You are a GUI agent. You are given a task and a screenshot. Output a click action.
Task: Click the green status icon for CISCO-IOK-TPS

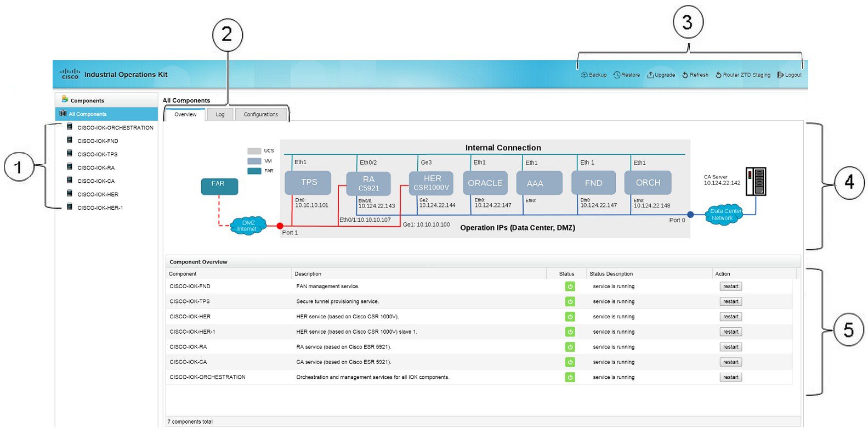click(x=570, y=301)
